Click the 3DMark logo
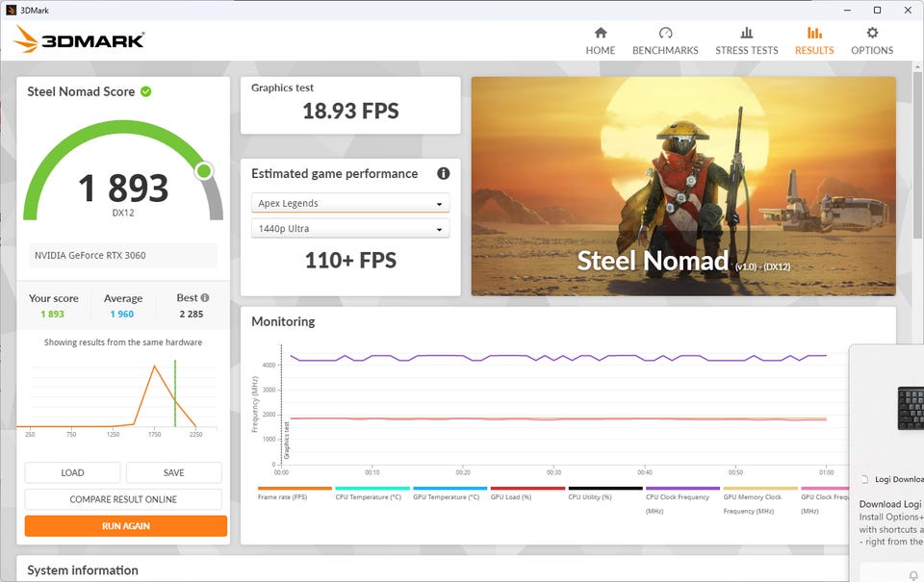Screen dimensions: 924x582 click(x=79, y=38)
